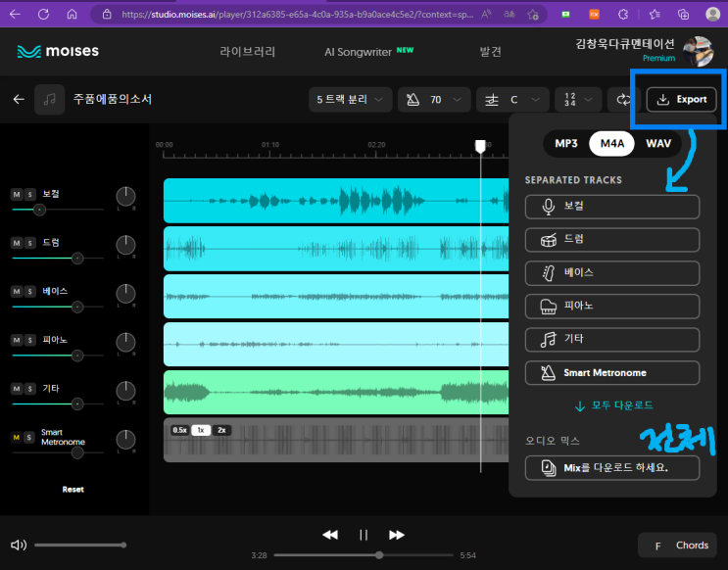Image resolution: width=728 pixels, height=570 pixels.
Task: Click the 보컬 volume slider handle
Action: [39, 210]
